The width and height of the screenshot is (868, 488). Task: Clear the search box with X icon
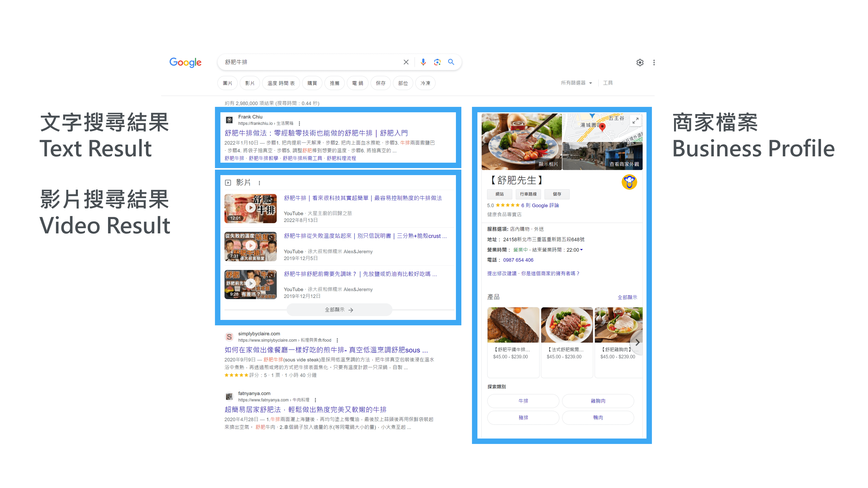[x=406, y=62]
